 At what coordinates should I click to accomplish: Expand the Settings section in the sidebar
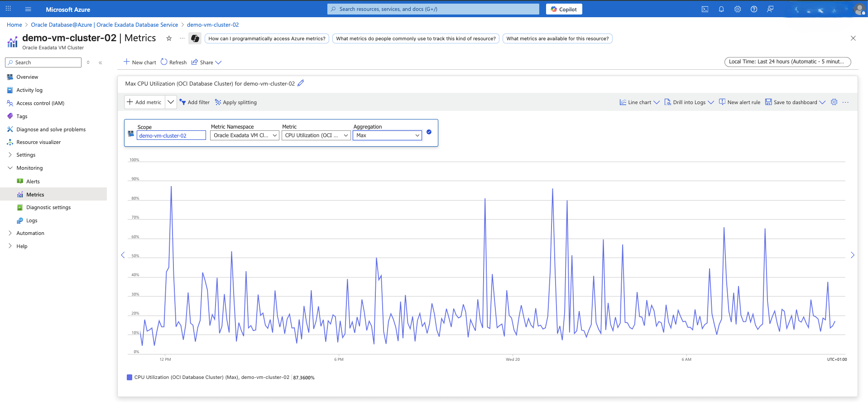(x=10, y=155)
